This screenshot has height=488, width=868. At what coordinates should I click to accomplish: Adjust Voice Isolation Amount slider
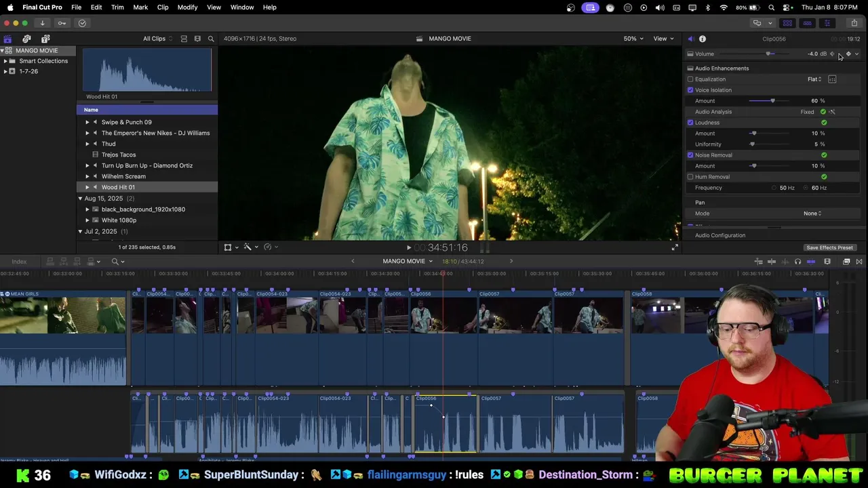772,101
